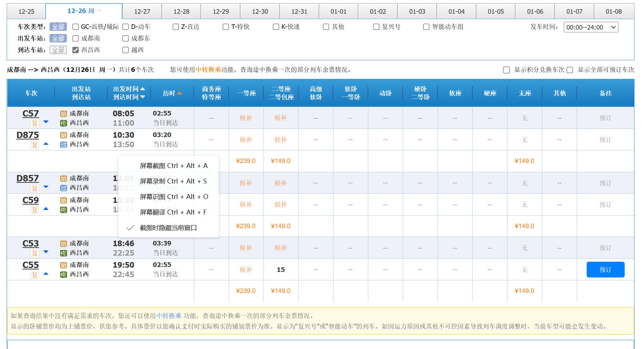Switch to the 12-27 date tab
Image resolution: width=644 pixels, height=349 pixels.
click(142, 11)
